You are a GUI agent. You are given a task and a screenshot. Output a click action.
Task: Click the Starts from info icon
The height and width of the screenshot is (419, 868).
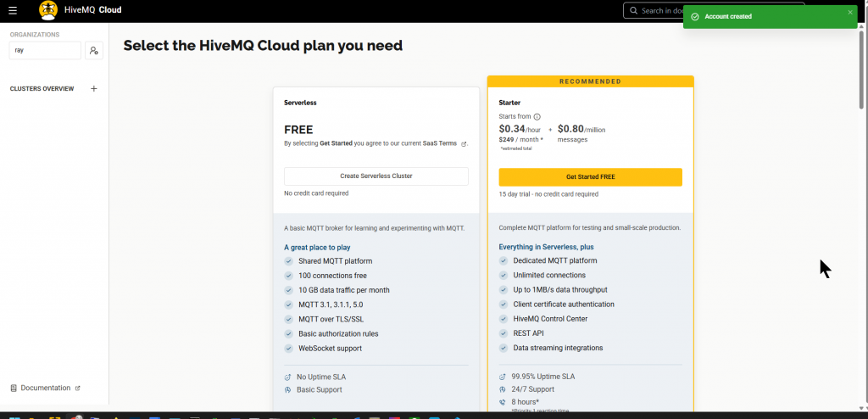pos(537,117)
